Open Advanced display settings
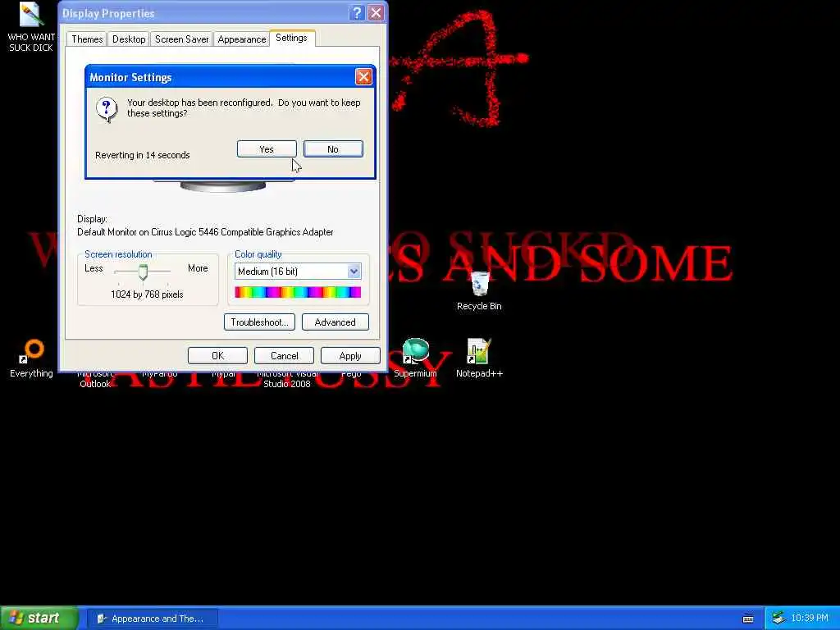This screenshot has width=840, height=630. pos(335,322)
